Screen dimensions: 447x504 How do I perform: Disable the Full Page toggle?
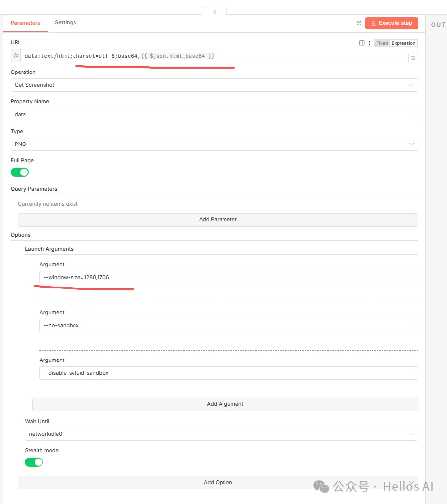[x=20, y=172]
